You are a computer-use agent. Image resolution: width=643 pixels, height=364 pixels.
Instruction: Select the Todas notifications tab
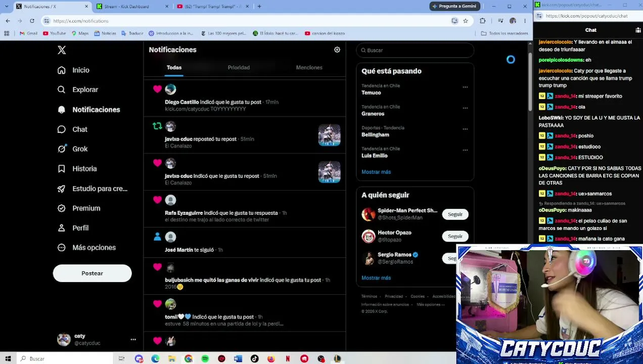(174, 67)
